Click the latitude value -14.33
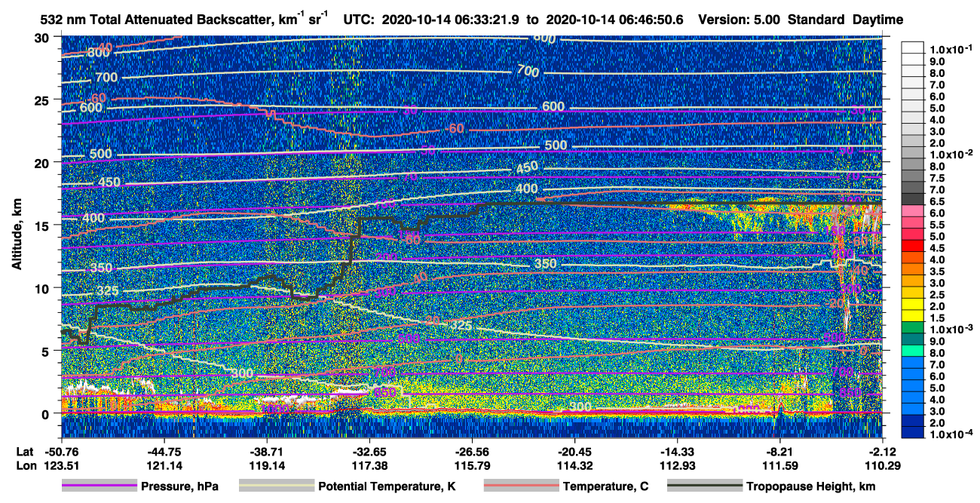Screen dimensions: 980x503 (677, 452)
